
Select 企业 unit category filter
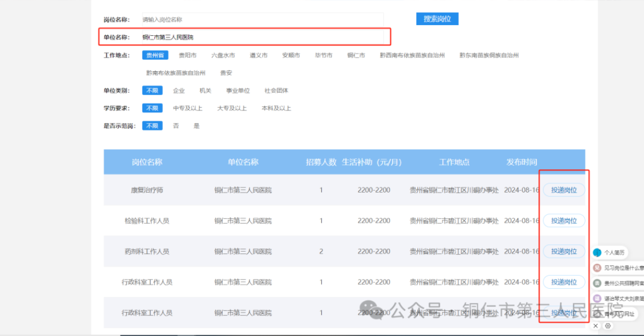coord(179,91)
